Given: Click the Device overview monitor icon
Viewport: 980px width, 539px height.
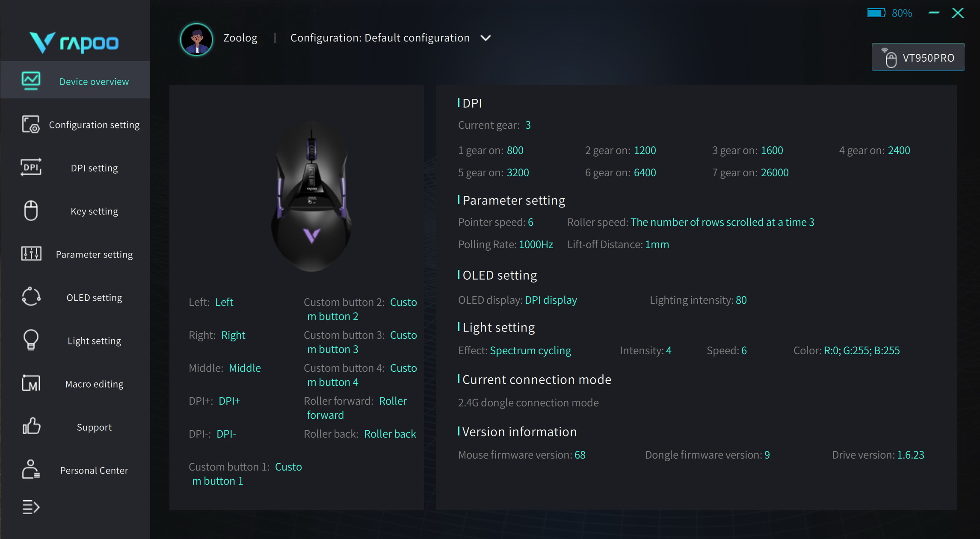Looking at the screenshot, I should (x=31, y=80).
